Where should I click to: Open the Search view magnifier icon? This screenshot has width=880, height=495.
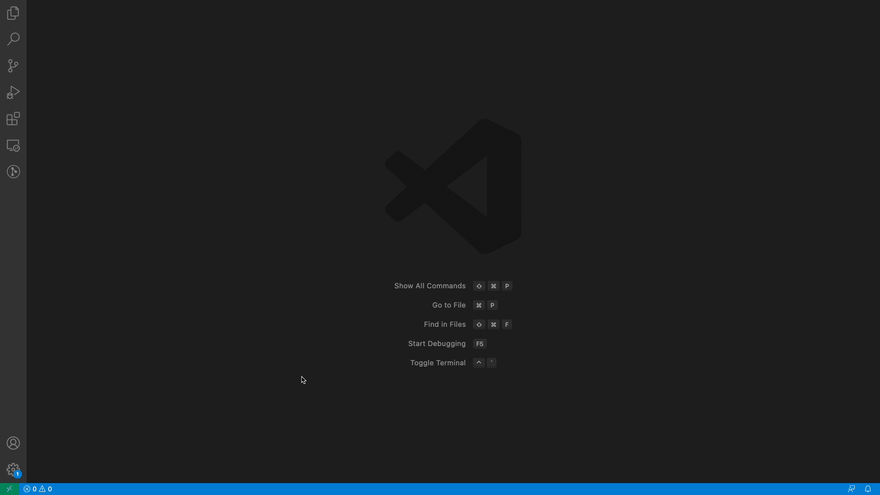point(13,39)
